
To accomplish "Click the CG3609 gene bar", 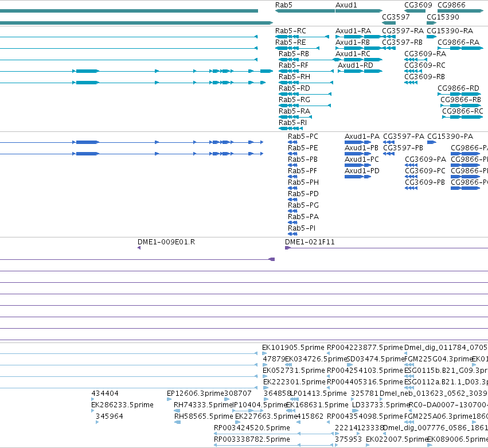I will (415, 11).
